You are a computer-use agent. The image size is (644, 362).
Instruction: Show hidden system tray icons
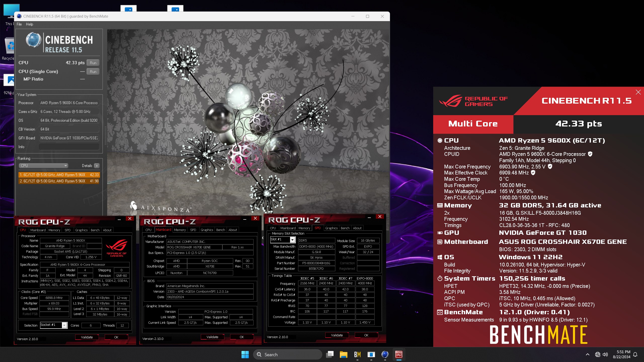point(587,354)
